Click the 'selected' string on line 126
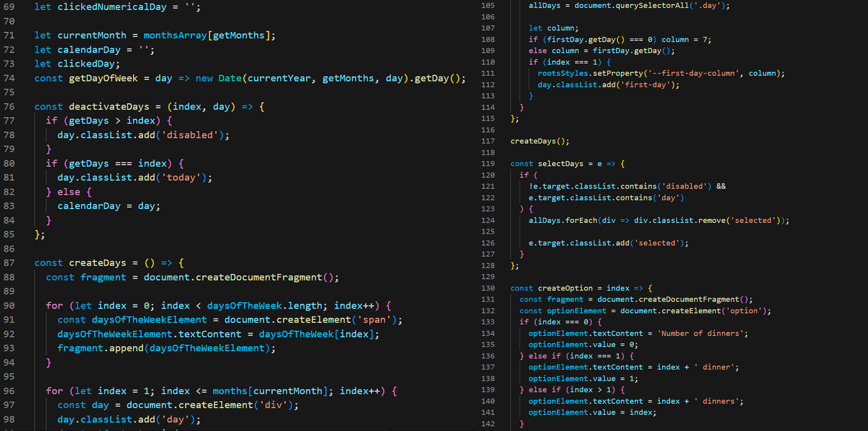Screen dimensions: 868x431 [x=657, y=243]
